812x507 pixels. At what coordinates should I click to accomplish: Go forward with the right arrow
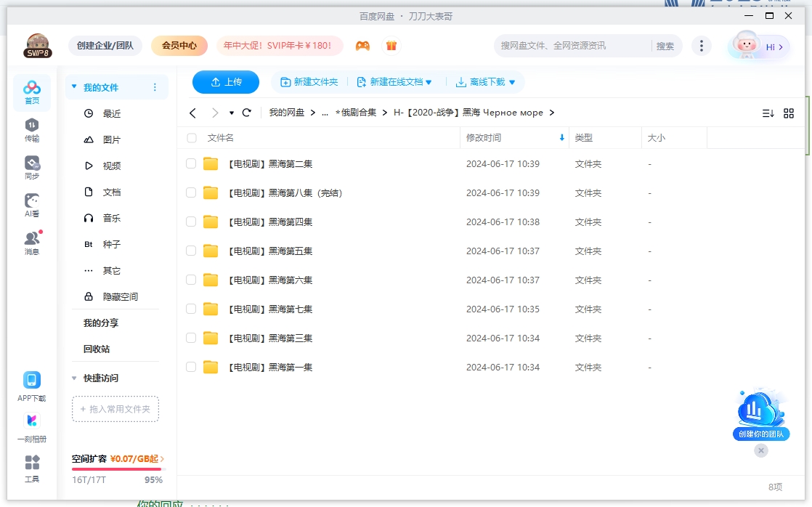coord(215,113)
